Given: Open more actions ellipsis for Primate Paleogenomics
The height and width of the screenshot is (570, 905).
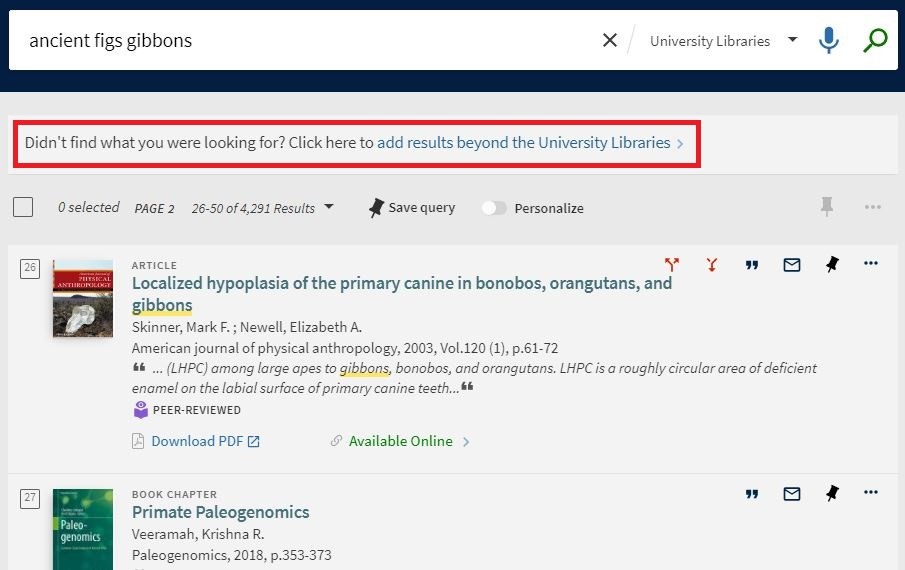Looking at the screenshot, I should click(x=871, y=492).
